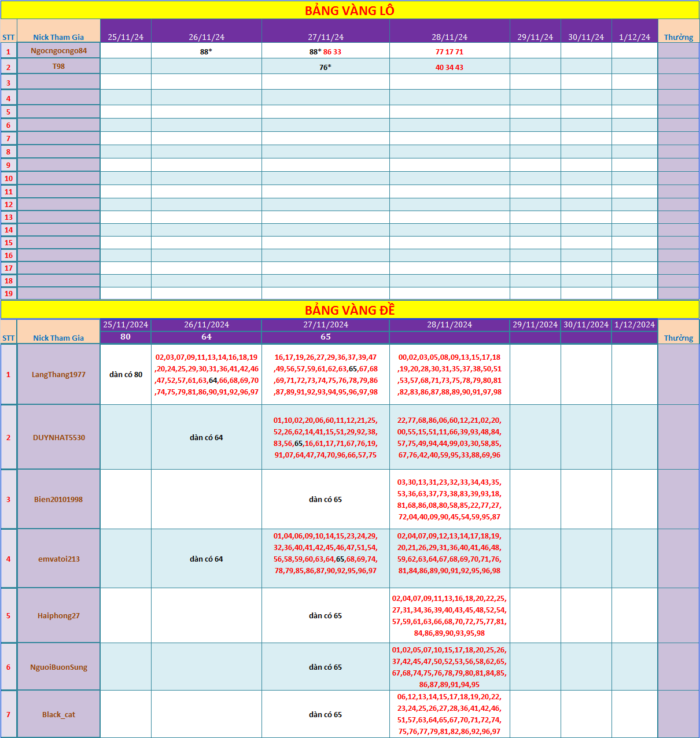Viewport: 700px width, 738px height.
Task: Select NguoiBuonSung's number list starting 01,02,05
Action: coord(450,667)
